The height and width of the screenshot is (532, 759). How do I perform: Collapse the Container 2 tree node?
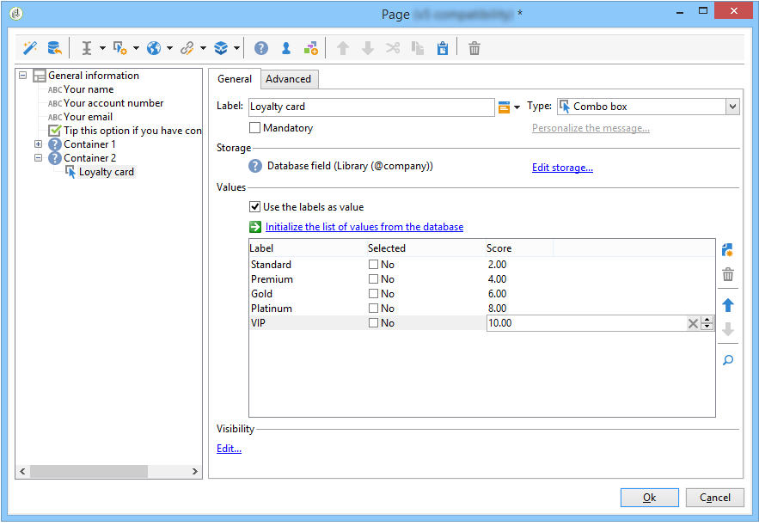pos(38,158)
